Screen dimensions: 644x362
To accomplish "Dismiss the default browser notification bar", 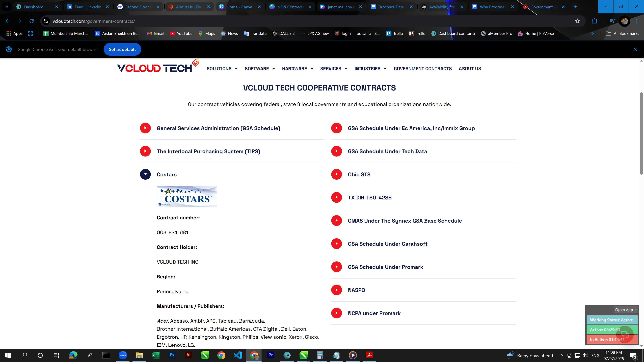I will coord(635,49).
